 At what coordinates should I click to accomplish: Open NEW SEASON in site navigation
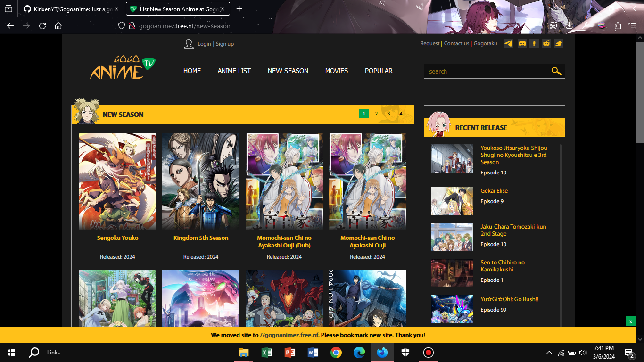pyautogui.click(x=288, y=71)
